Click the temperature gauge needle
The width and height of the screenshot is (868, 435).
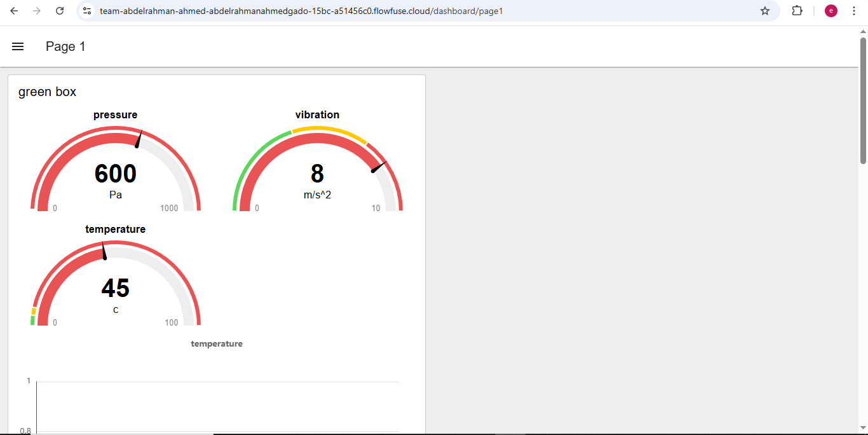(104, 251)
